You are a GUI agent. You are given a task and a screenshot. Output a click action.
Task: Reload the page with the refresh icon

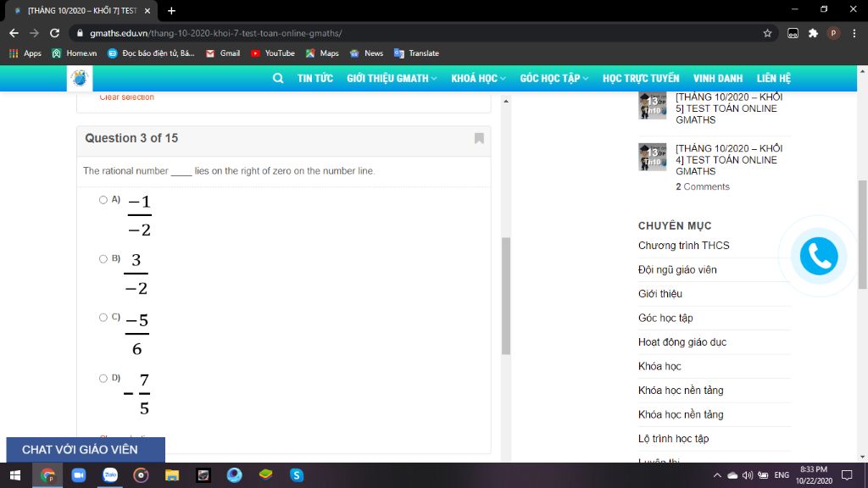point(54,33)
